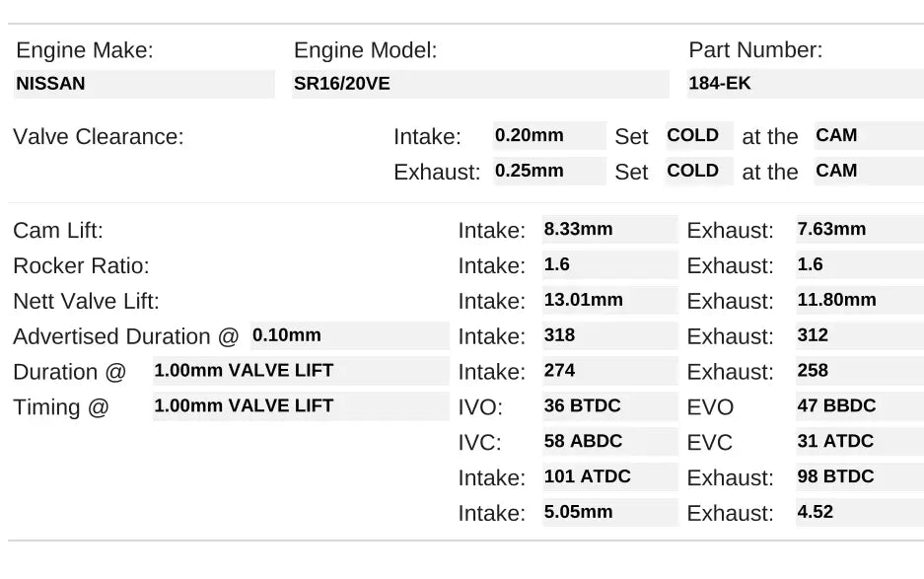The width and height of the screenshot is (924, 579).
Task: Click the Intake 101 ATDC centerline field
Action: click(609, 477)
